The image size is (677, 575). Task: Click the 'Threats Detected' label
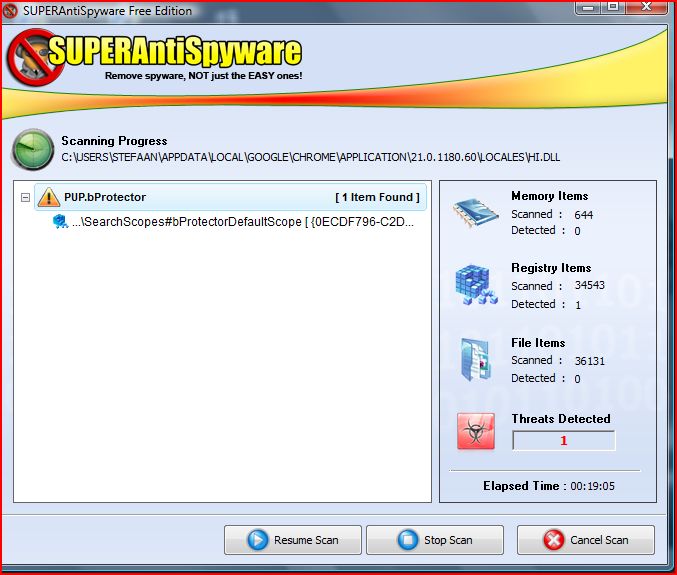[x=561, y=419]
